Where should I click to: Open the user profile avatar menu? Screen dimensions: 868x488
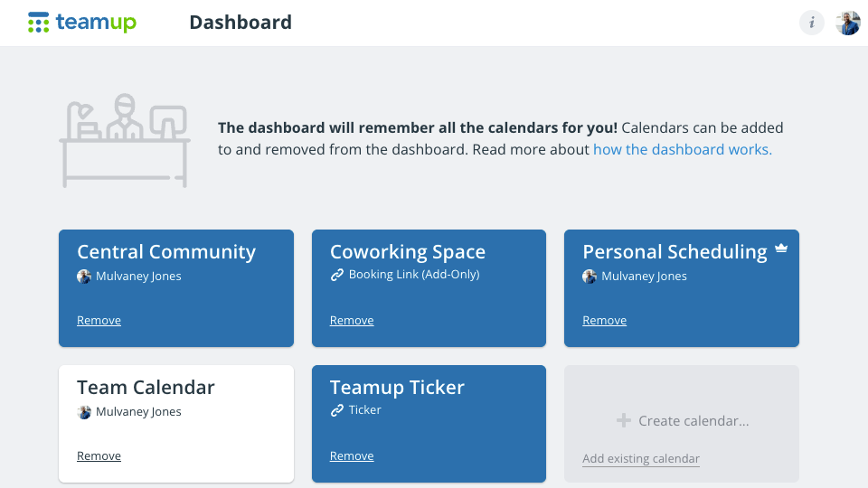click(x=847, y=23)
